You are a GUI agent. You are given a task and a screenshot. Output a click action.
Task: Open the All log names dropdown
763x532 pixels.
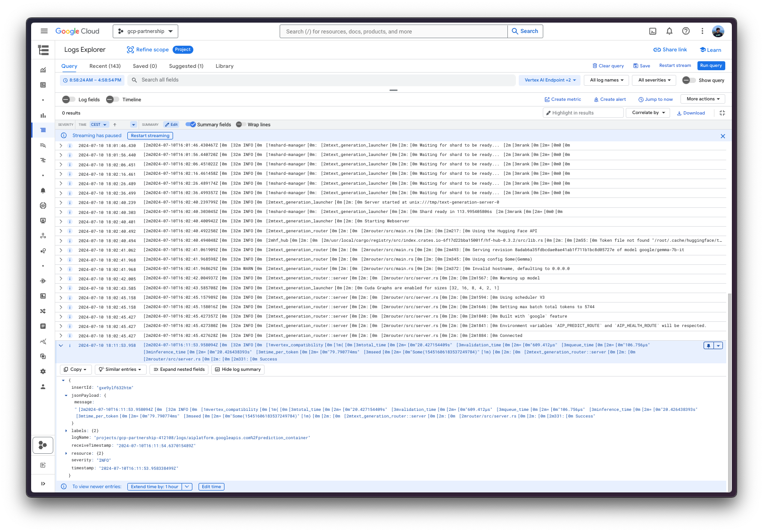(x=606, y=80)
